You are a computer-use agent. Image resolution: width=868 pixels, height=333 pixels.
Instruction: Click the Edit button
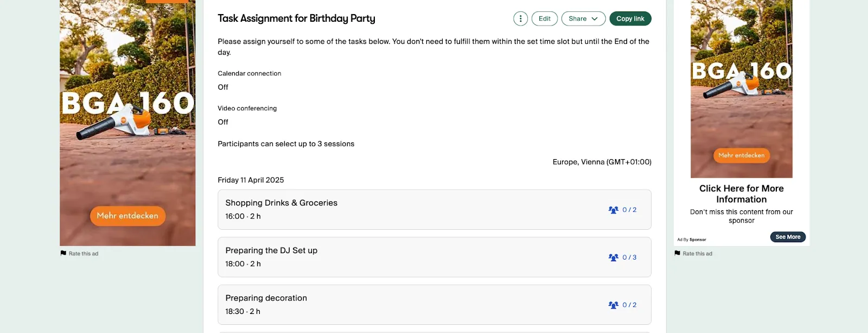pos(544,18)
